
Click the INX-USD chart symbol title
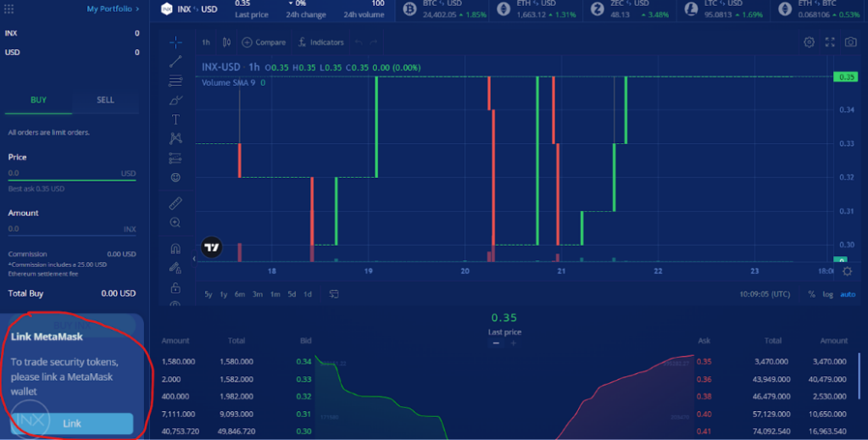tap(221, 67)
